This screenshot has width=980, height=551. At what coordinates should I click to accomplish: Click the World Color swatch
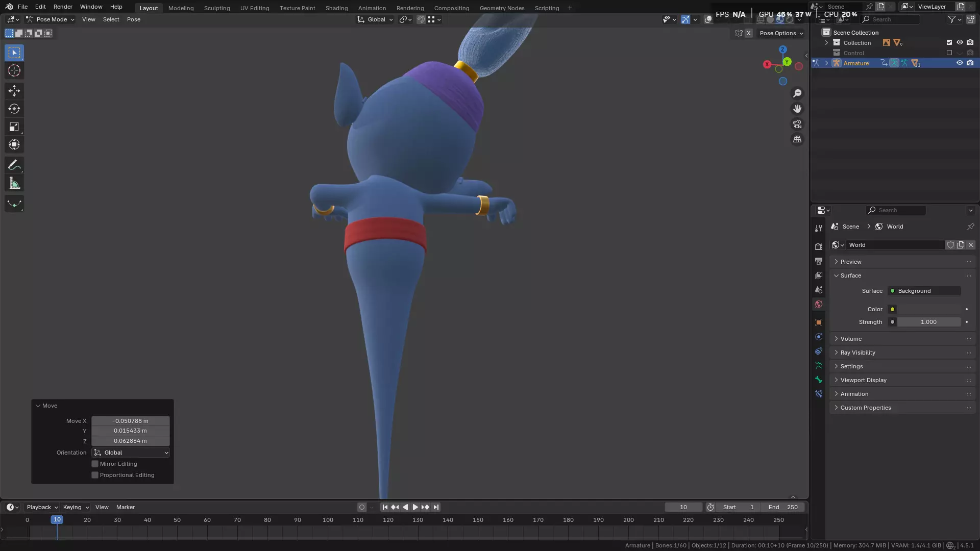[929, 309]
